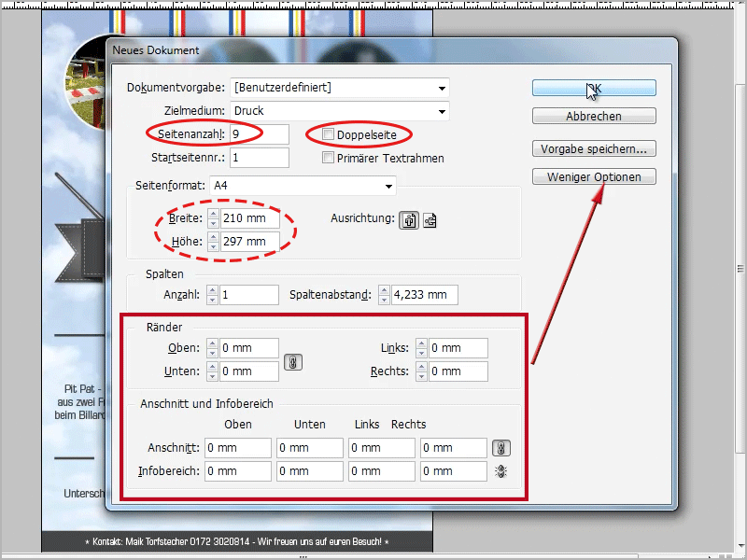Toggle the Anschnitt chain link icon
This screenshot has width=747, height=560.
click(500, 448)
